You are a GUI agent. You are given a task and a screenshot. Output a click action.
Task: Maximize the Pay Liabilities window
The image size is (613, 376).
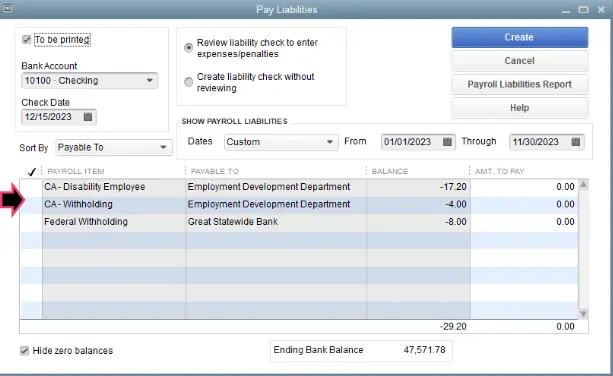[x=583, y=9]
